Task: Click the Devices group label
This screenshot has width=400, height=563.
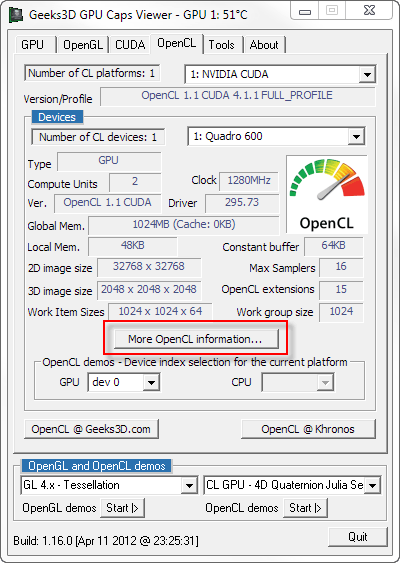Action: coord(57,117)
